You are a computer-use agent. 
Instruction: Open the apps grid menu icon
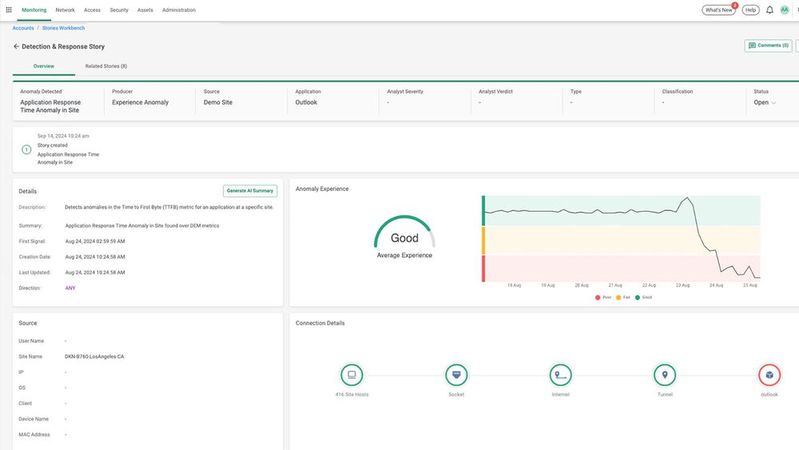pyautogui.click(x=9, y=10)
